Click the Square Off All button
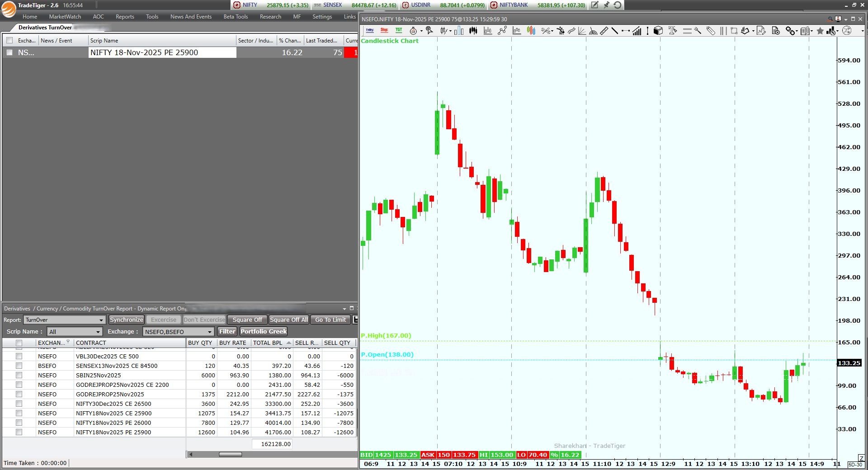868x470 pixels. tap(288, 320)
